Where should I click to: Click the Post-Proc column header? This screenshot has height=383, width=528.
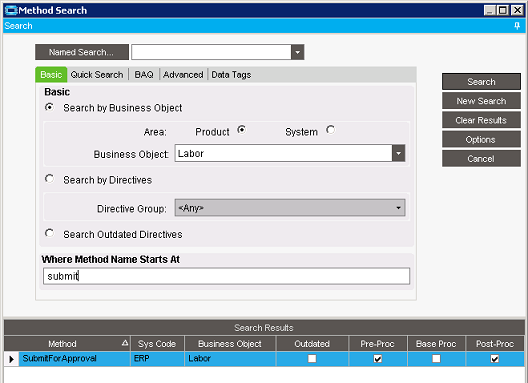click(x=495, y=344)
